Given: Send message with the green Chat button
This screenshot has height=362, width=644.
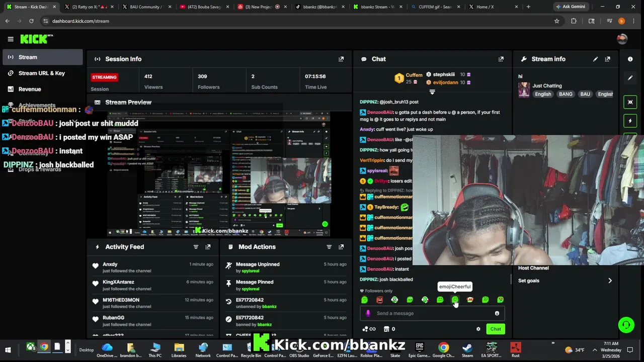Looking at the screenshot, I should tap(496, 329).
